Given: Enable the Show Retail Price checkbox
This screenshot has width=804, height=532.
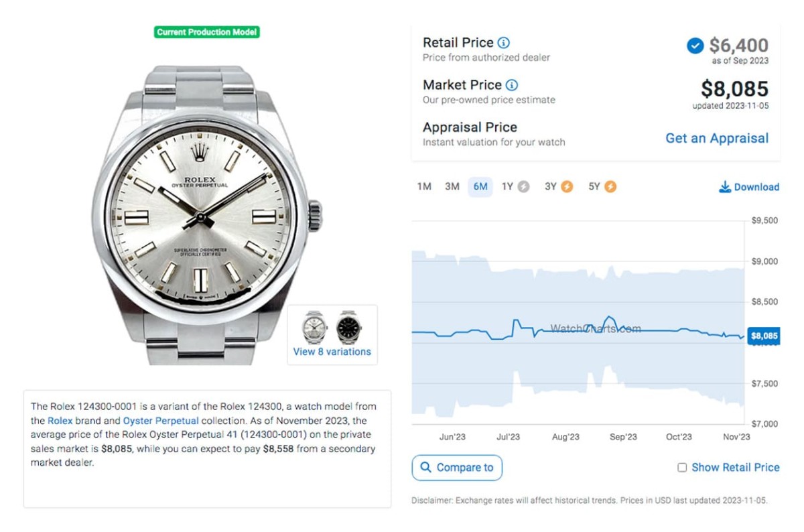Looking at the screenshot, I should [682, 468].
